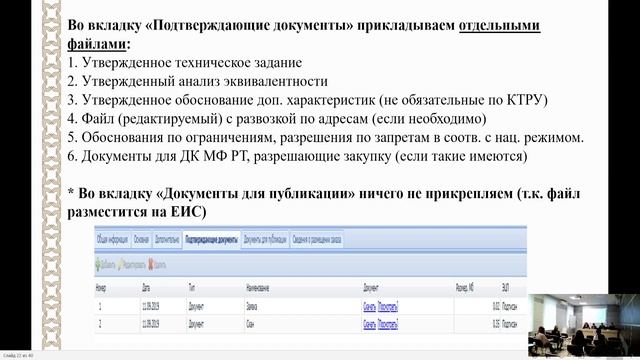Click the Документ column header
The image size is (640, 360).
tap(371, 288)
